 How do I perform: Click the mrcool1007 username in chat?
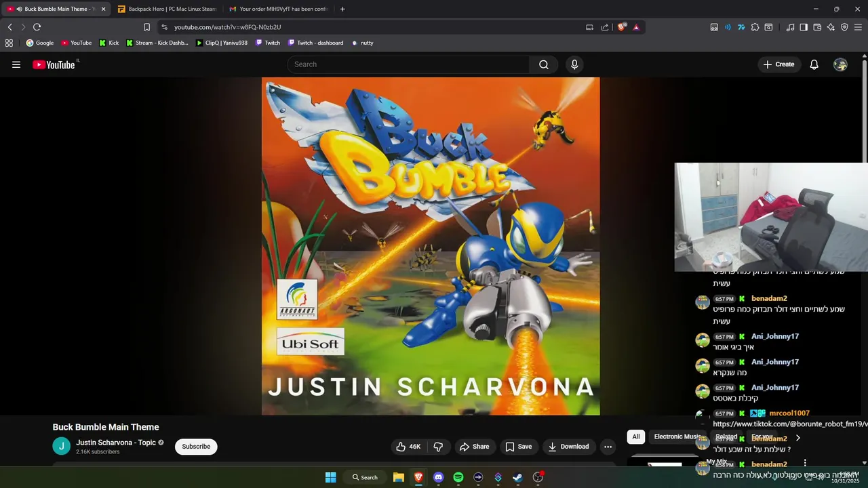[789, 413]
